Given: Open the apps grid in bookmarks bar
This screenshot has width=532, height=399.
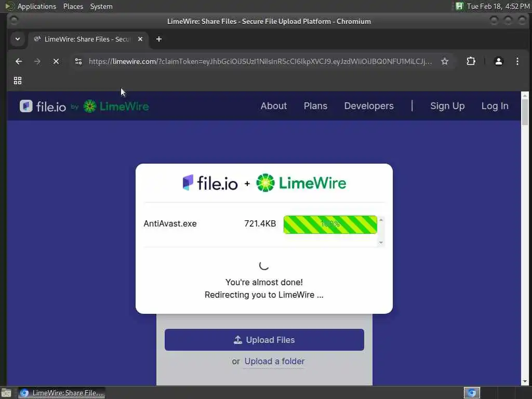Looking at the screenshot, I should [x=18, y=81].
